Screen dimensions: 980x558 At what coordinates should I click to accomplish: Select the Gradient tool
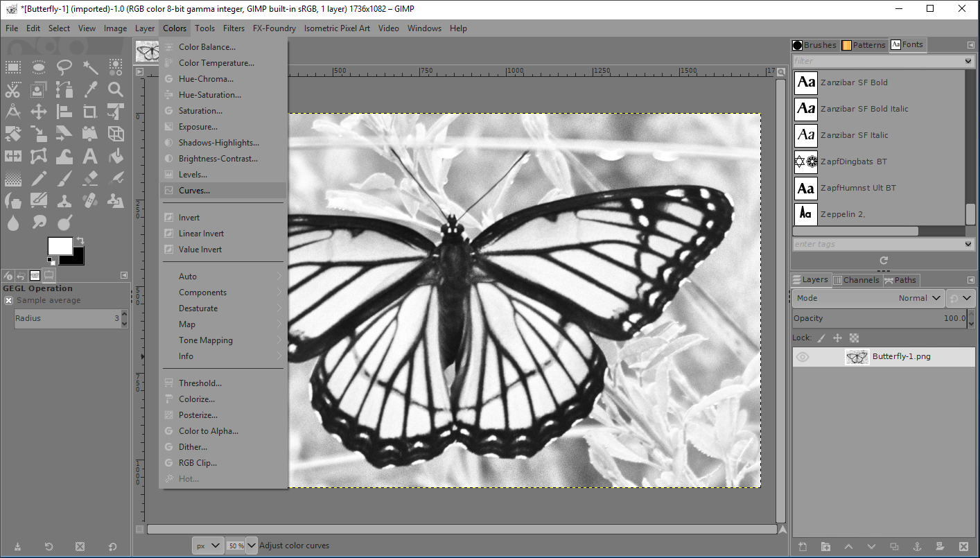point(13,178)
